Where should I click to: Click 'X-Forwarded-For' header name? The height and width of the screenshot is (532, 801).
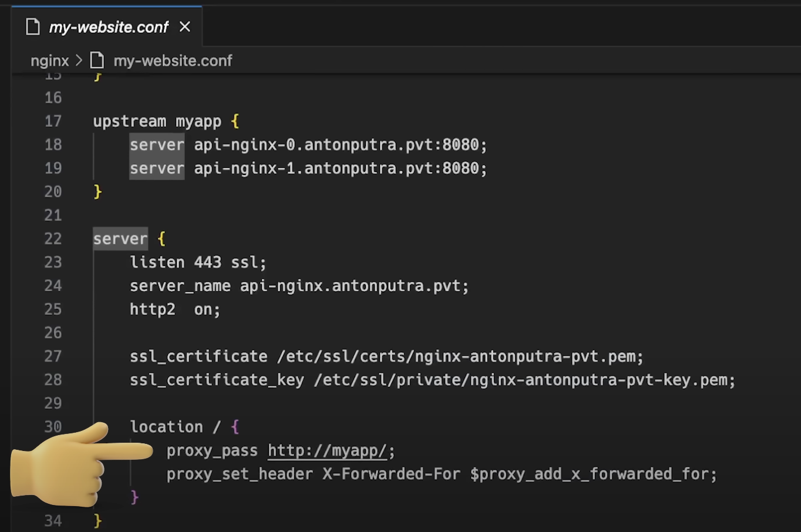tap(391, 474)
